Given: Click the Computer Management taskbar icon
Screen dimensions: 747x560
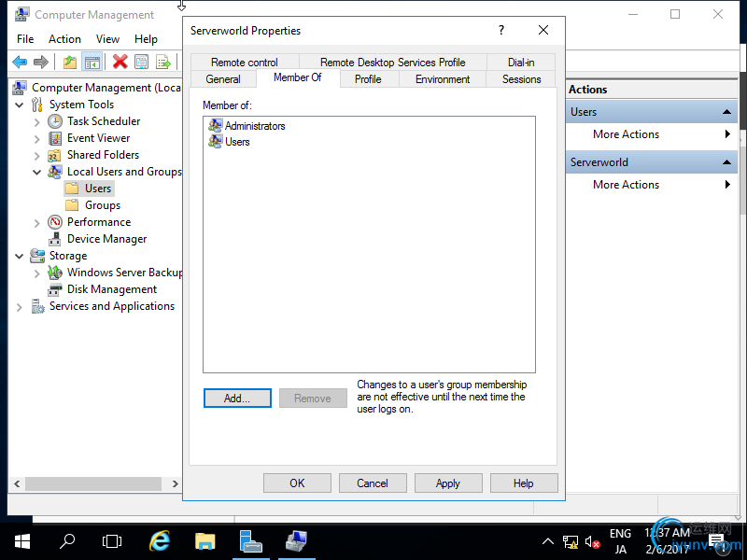Looking at the screenshot, I should (x=296, y=541).
